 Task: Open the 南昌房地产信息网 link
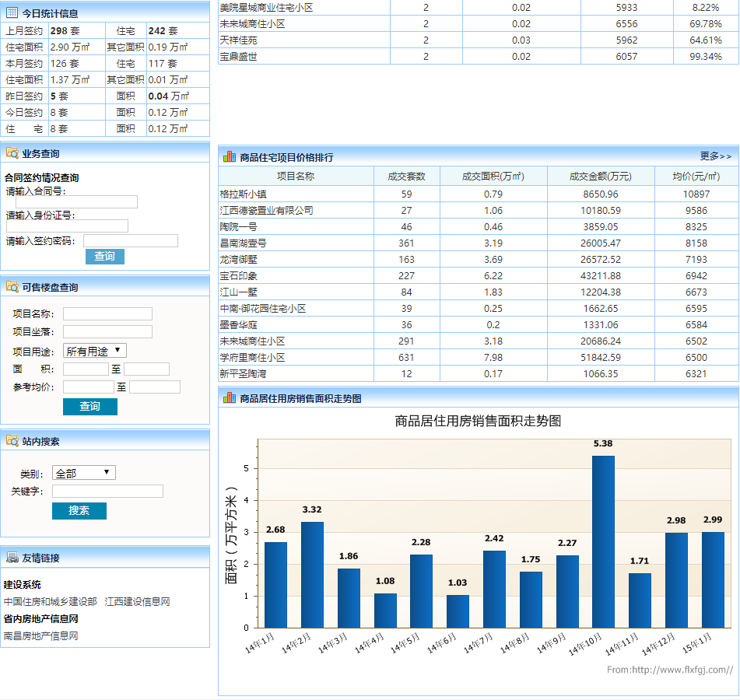tap(41, 635)
